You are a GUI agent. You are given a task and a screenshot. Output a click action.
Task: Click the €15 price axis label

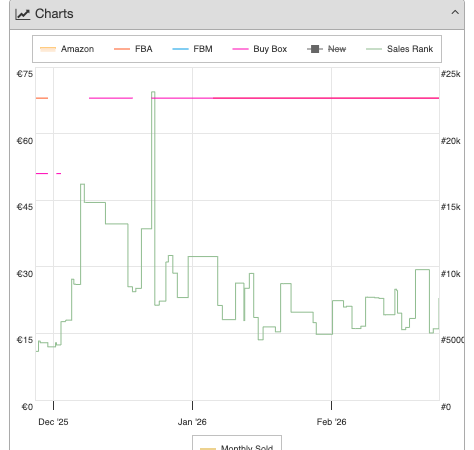(25, 340)
